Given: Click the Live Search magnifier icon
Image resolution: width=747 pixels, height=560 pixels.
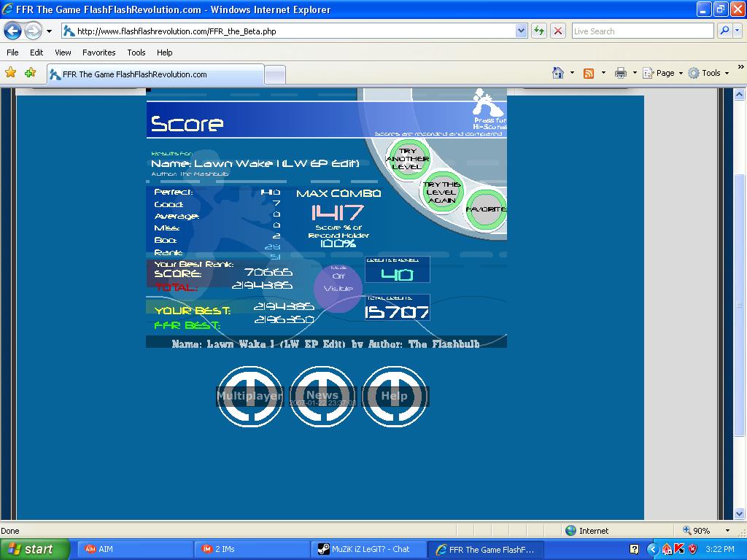Looking at the screenshot, I should [x=724, y=31].
